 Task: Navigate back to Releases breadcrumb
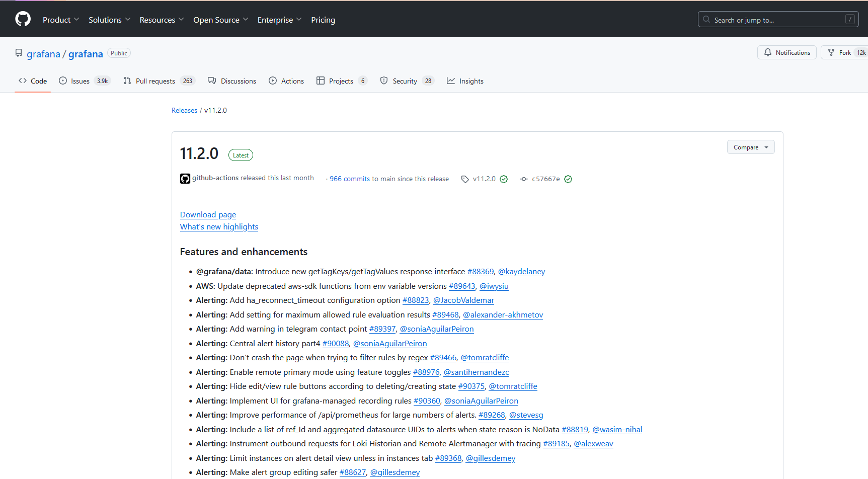tap(184, 110)
